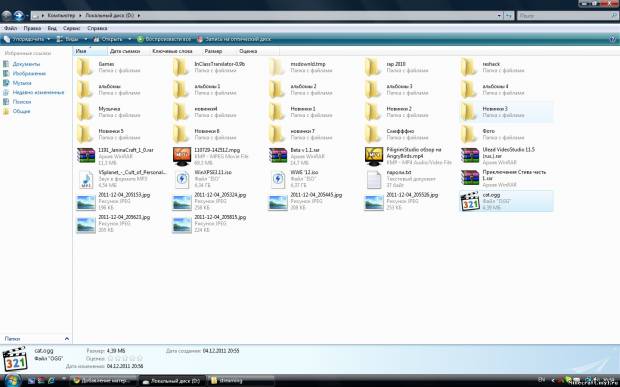Sort by the Дата съемки column
The width and height of the screenshot is (620, 387).
(125, 51)
